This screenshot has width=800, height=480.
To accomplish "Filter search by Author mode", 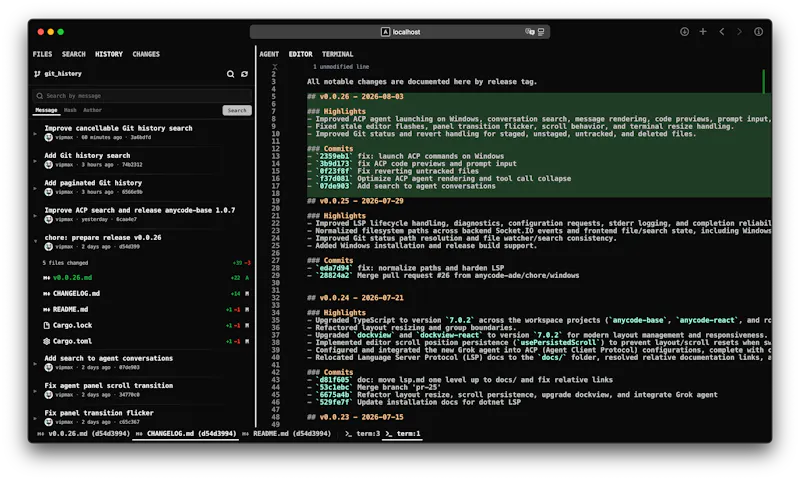I will [92, 110].
